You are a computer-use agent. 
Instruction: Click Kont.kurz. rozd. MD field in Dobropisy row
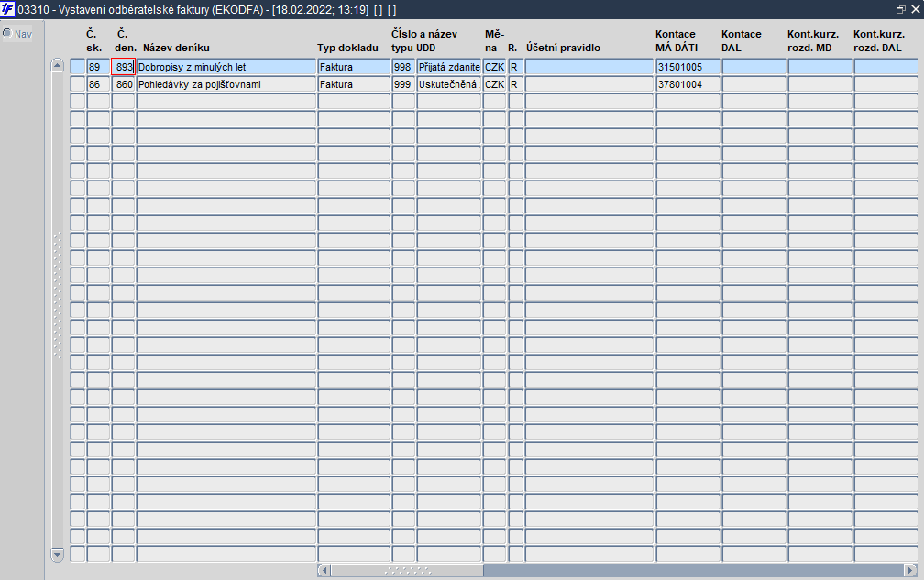(x=820, y=67)
